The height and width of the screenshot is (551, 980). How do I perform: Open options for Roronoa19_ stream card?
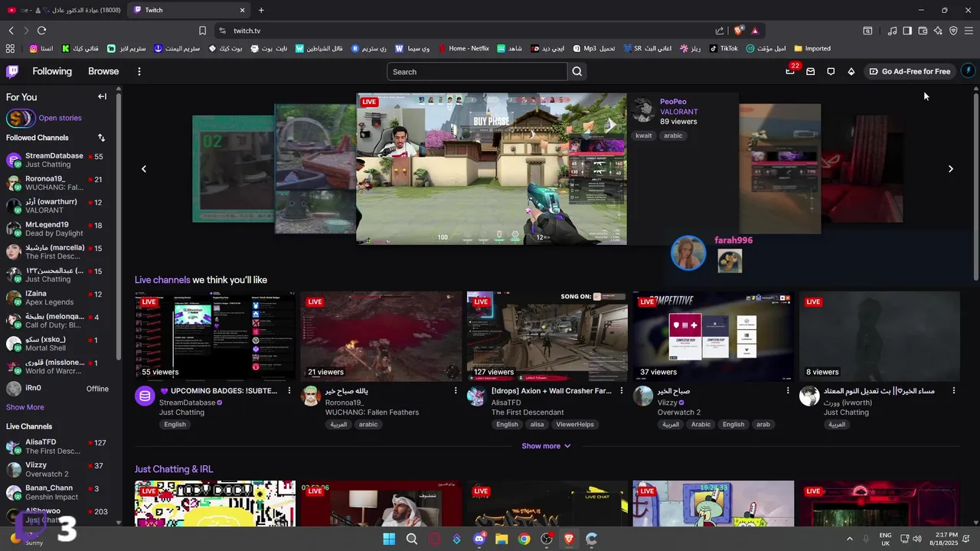coord(456,390)
